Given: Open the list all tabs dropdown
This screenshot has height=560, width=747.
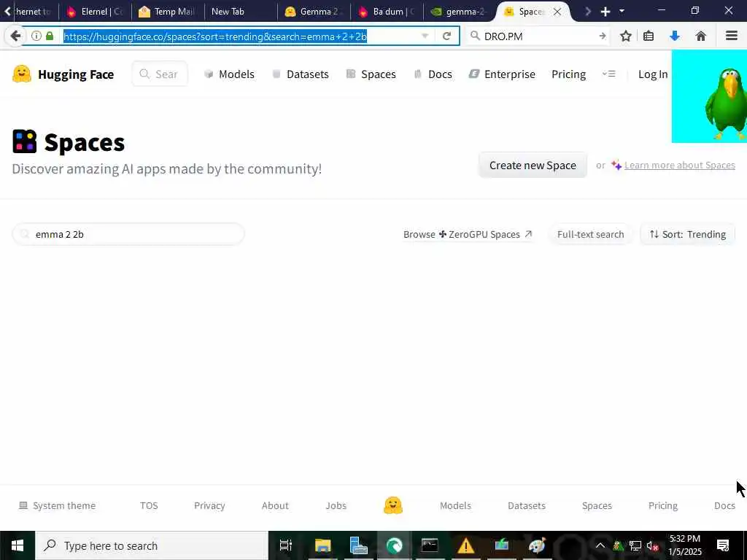Looking at the screenshot, I should coord(622,11).
